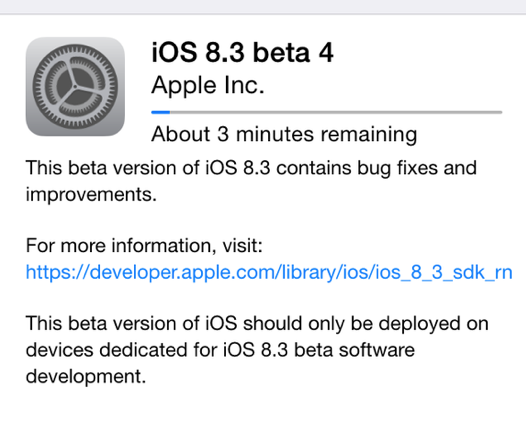The height and width of the screenshot is (436, 526).
Task: Click the "For more information, visit:" text
Action: click(x=144, y=246)
